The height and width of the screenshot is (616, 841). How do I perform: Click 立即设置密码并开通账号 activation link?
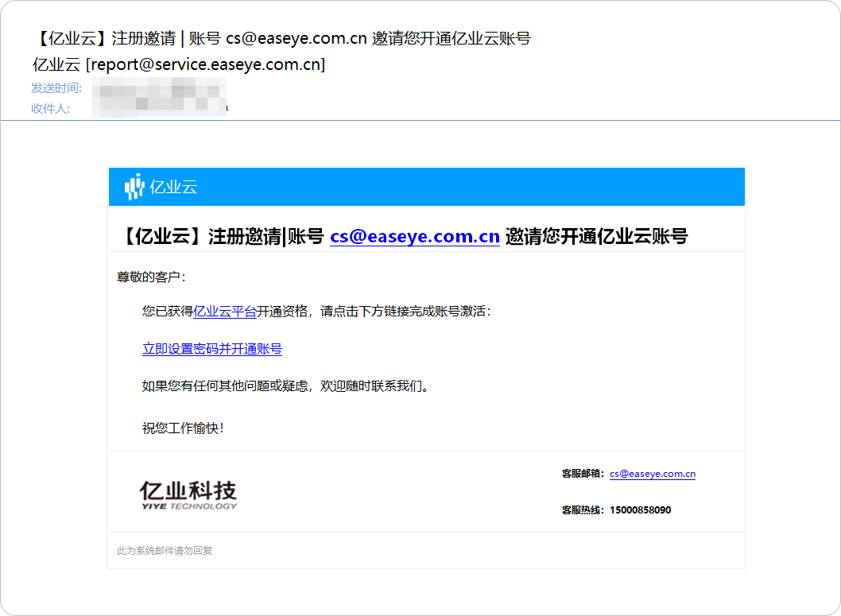[212, 349]
